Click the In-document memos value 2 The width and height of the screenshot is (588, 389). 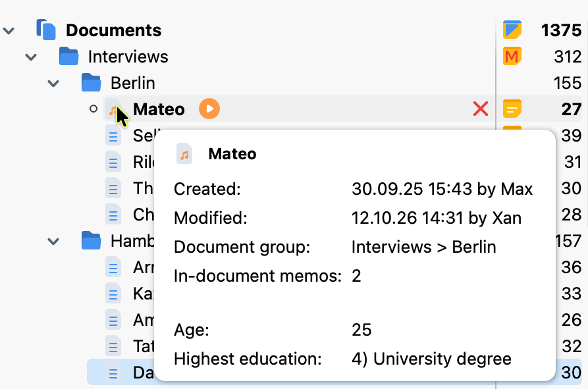[356, 276]
